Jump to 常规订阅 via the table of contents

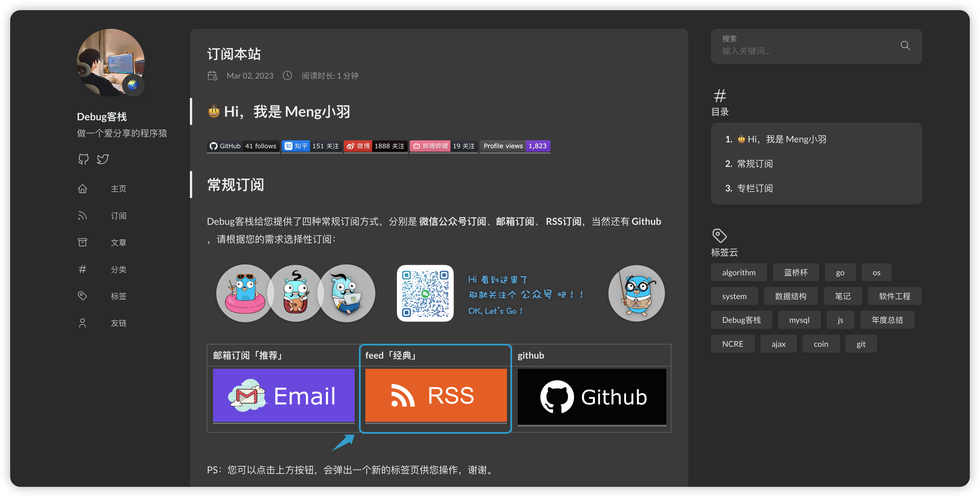click(x=755, y=164)
